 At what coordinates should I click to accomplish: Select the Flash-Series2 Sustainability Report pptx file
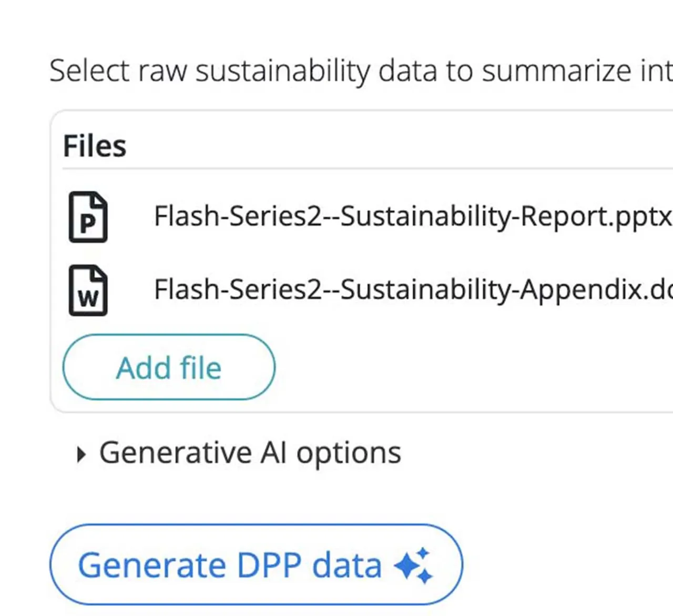[368, 217]
